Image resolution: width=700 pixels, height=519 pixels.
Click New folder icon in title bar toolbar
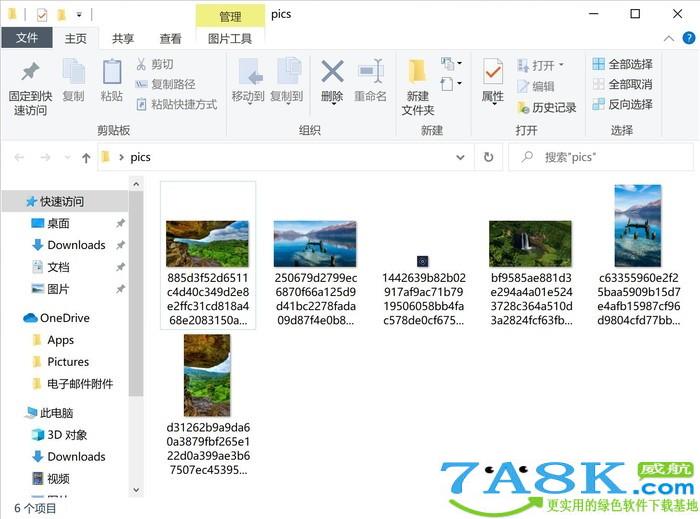pos(62,15)
